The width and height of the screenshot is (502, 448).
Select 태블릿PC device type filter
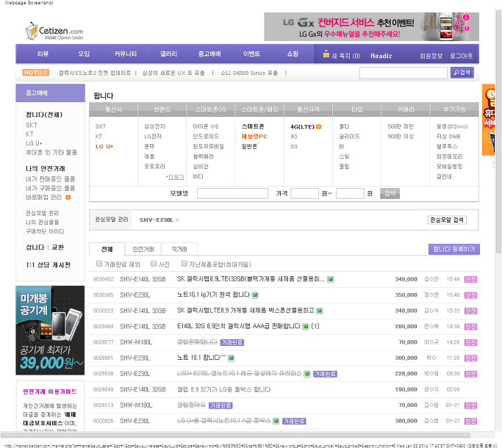click(x=254, y=137)
